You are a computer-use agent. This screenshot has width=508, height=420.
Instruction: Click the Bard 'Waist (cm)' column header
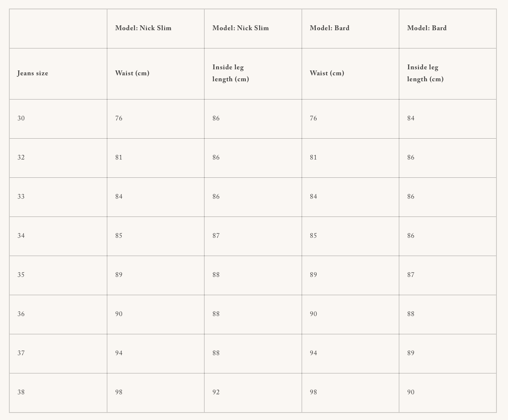[327, 73]
